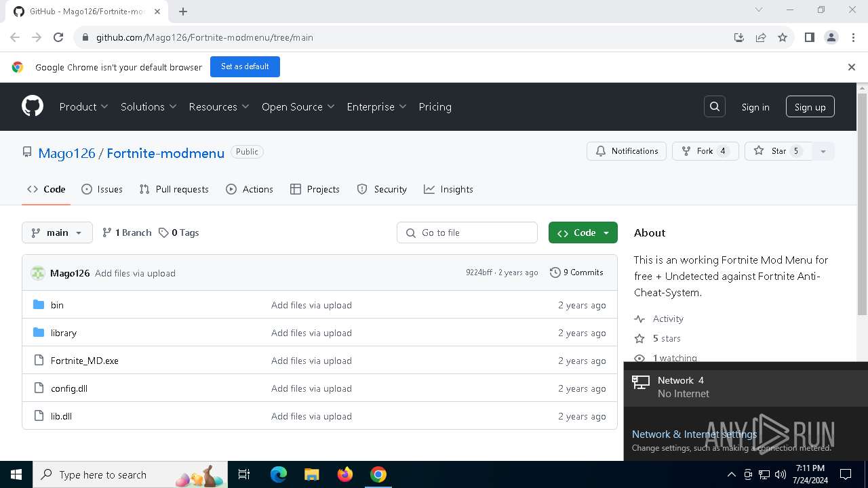
Task: Click Mago126's avatar in the commit row
Action: coord(38,273)
